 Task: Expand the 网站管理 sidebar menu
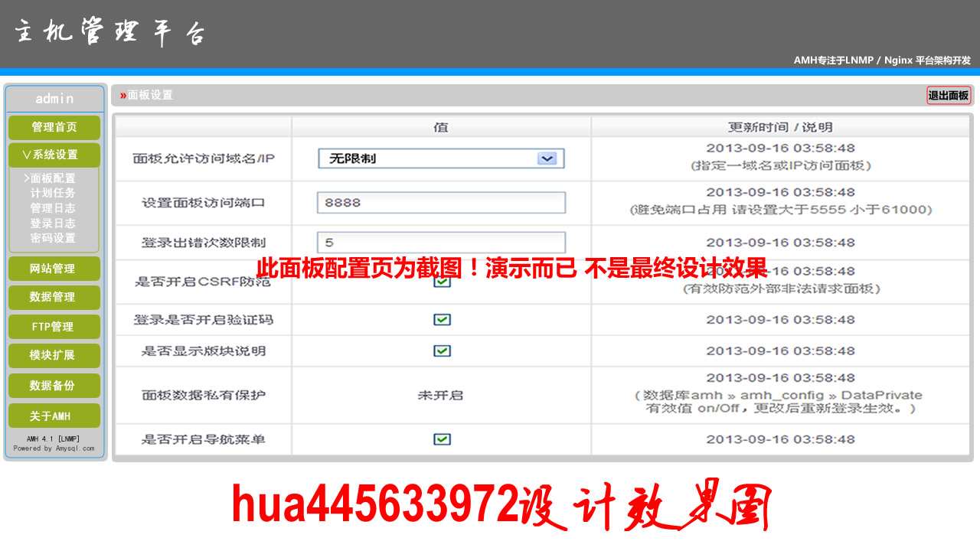click(x=54, y=269)
